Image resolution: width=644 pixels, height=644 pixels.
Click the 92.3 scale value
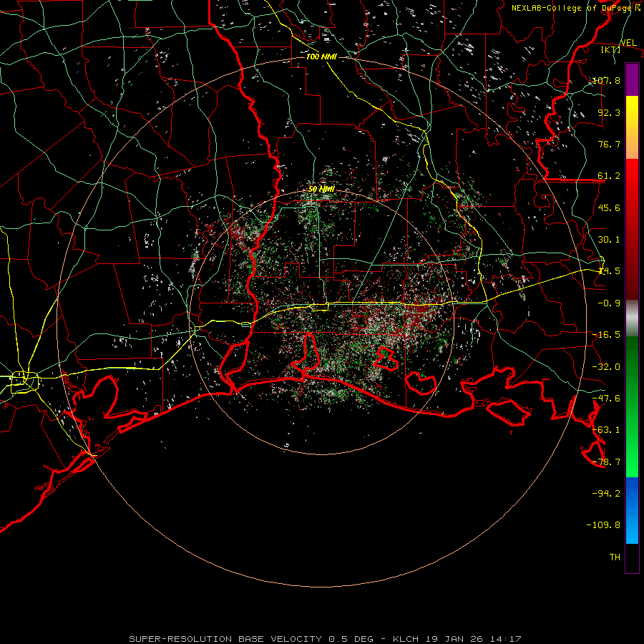pos(609,112)
